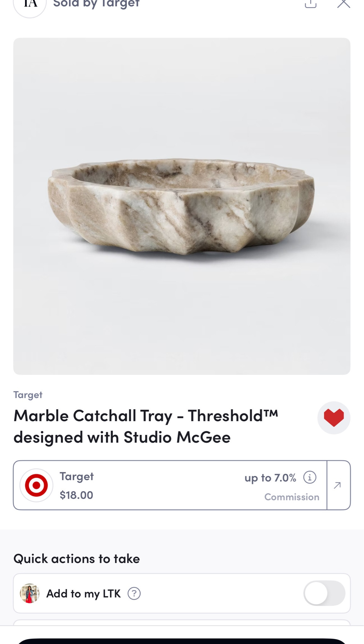Image resolution: width=364 pixels, height=644 pixels.
Task: Unfavorite the item with the red heart
Action: point(333,418)
